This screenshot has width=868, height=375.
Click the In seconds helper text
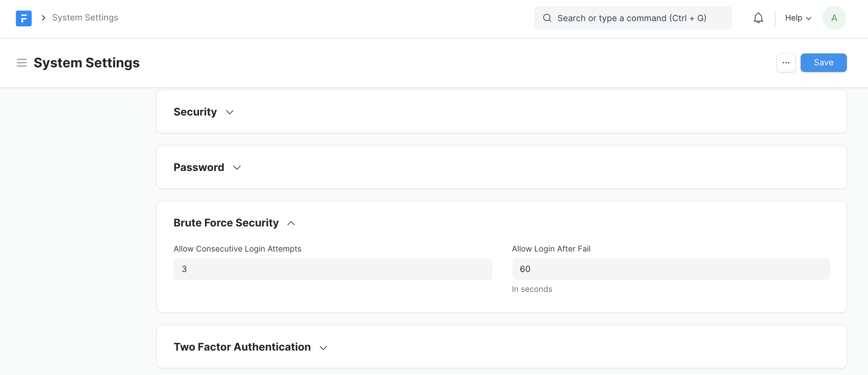pos(532,289)
